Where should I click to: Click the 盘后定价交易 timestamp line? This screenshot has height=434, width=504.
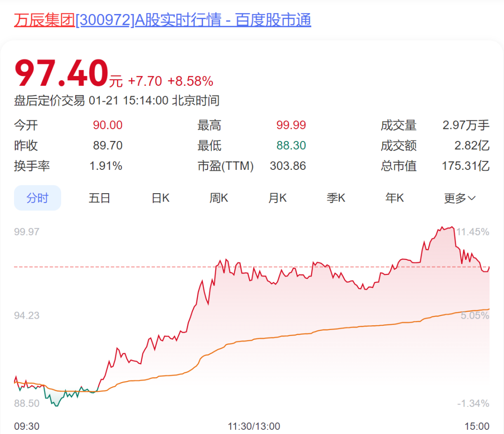[x=117, y=101]
